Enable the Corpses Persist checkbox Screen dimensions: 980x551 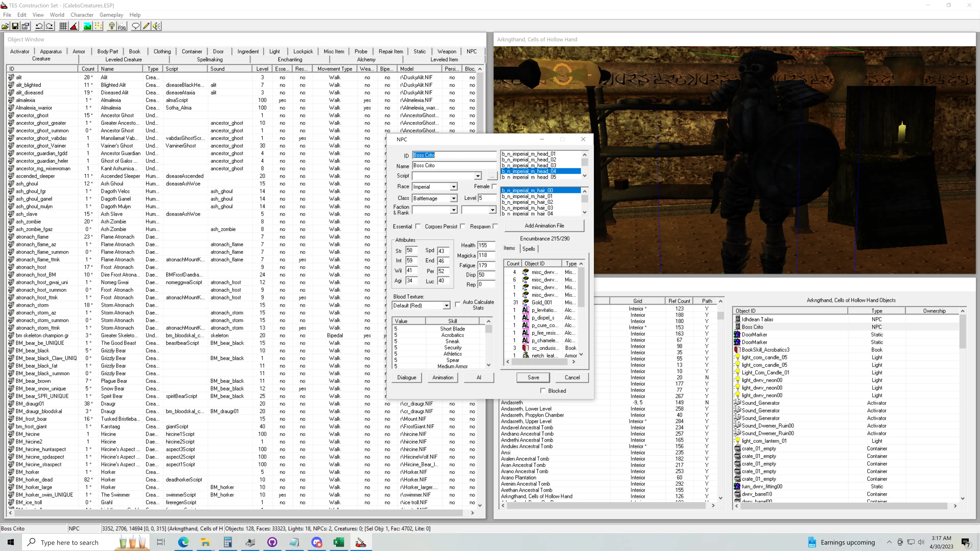click(463, 226)
